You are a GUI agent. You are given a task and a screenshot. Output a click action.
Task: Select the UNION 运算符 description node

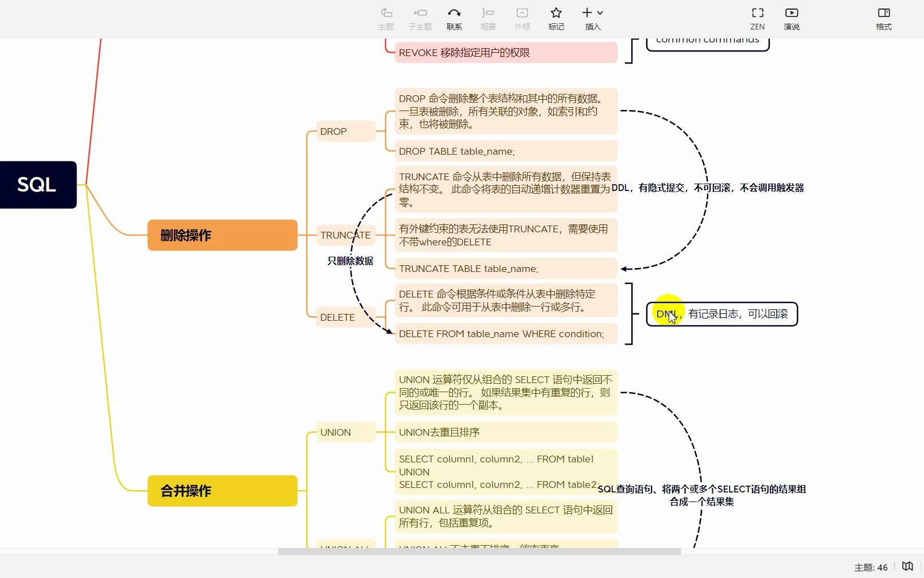506,392
